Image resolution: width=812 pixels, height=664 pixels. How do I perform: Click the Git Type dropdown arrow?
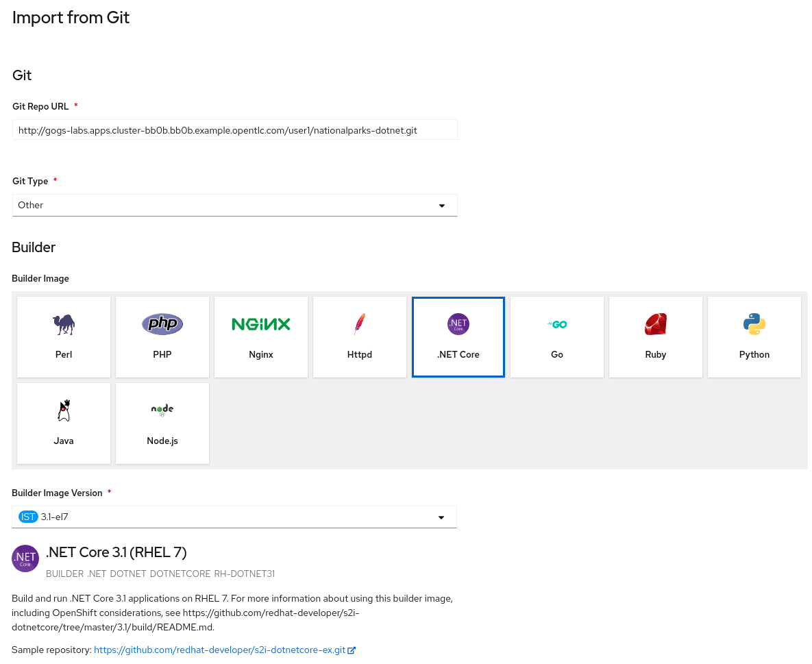click(x=442, y=206)
